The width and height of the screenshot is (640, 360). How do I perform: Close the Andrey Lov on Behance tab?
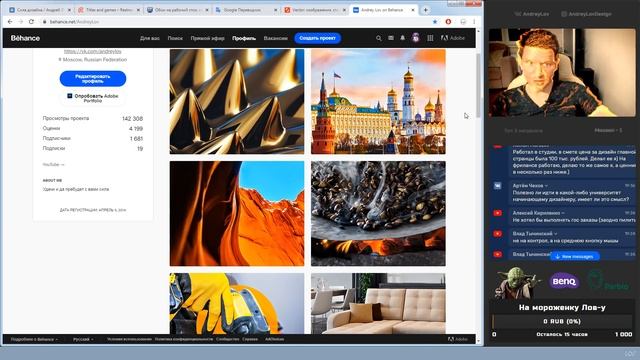click(413, 10)
